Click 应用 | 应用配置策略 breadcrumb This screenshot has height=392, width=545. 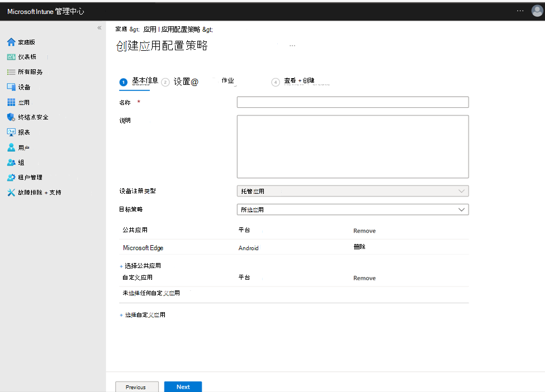tap(172, 29)
